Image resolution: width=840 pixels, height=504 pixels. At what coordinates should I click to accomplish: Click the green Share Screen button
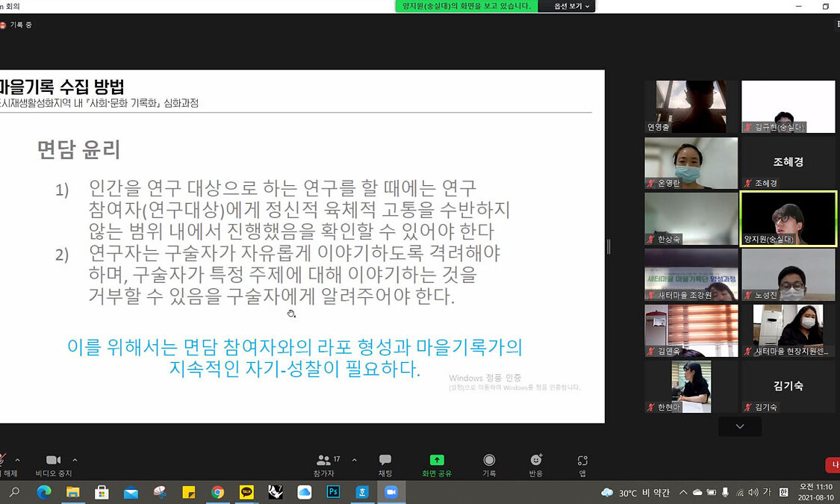tap(437, 464)
